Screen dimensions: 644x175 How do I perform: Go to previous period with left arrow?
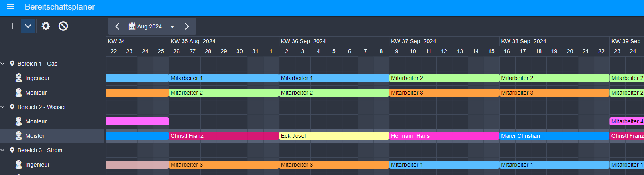(x=117, y=26)
